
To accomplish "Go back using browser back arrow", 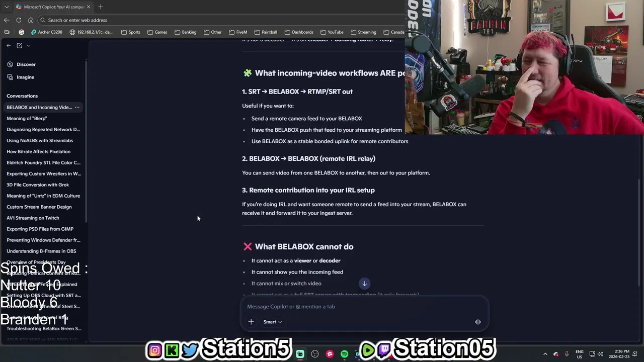I will point(7,20).
